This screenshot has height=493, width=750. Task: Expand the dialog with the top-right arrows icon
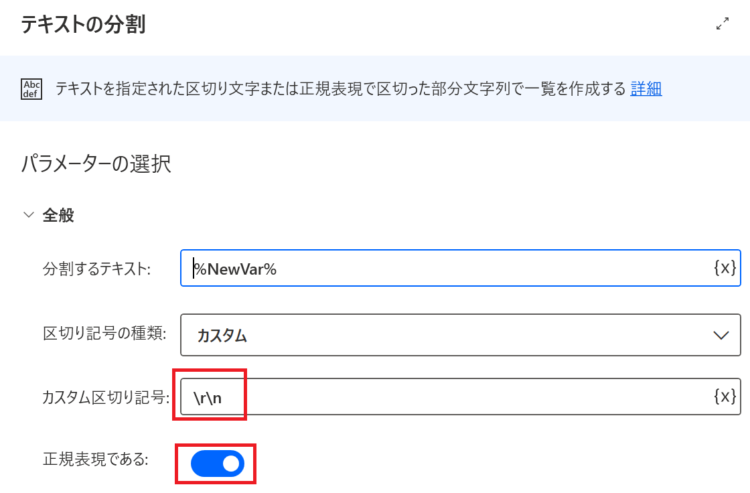click(x=722, y=23)
